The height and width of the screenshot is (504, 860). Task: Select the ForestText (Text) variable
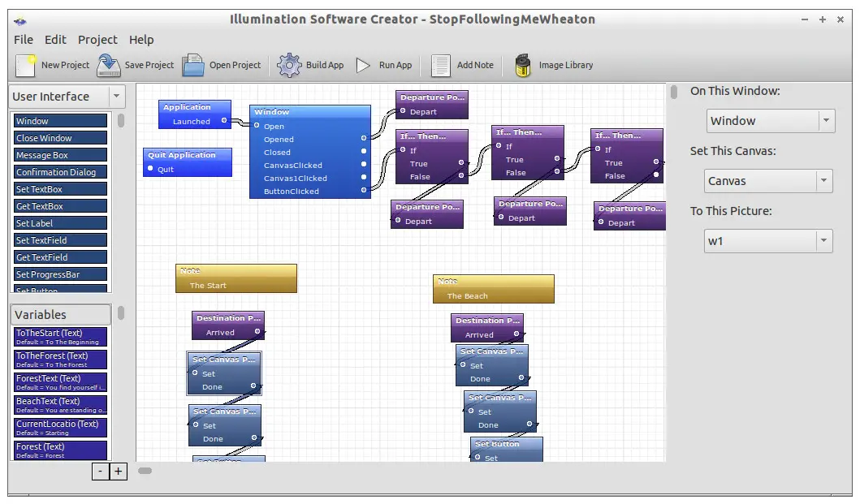click(60, 382)
